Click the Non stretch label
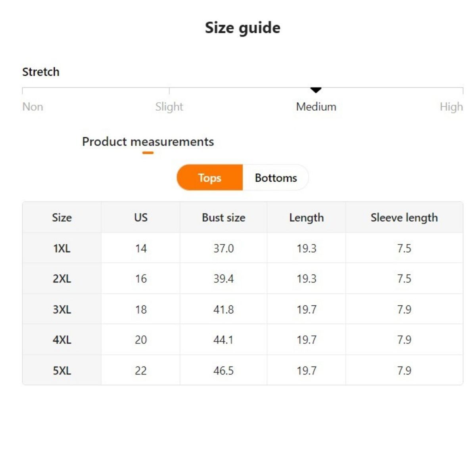The width and height of the screenshot is (476, 476). click(33, 107)
